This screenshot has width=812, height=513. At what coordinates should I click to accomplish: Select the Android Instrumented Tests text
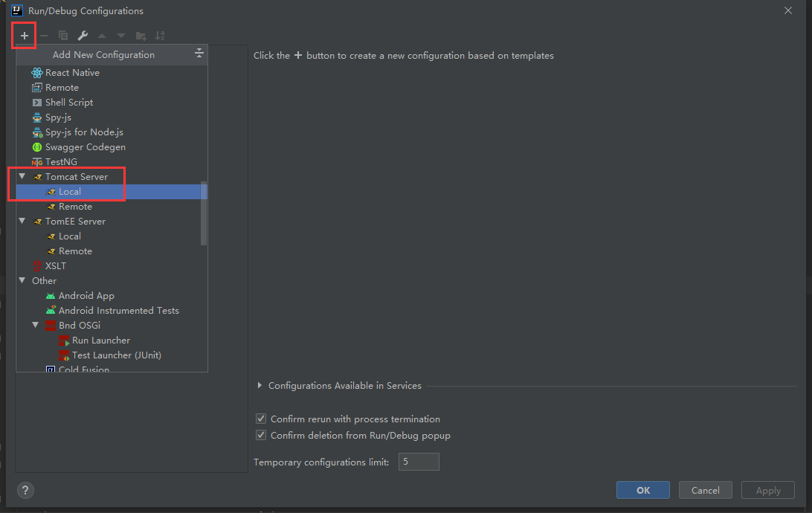click(x=118, y=311)
